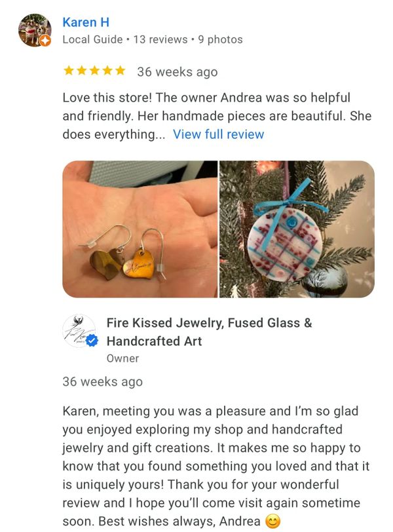Click the orange Local Guide badge on avatar

45,41
